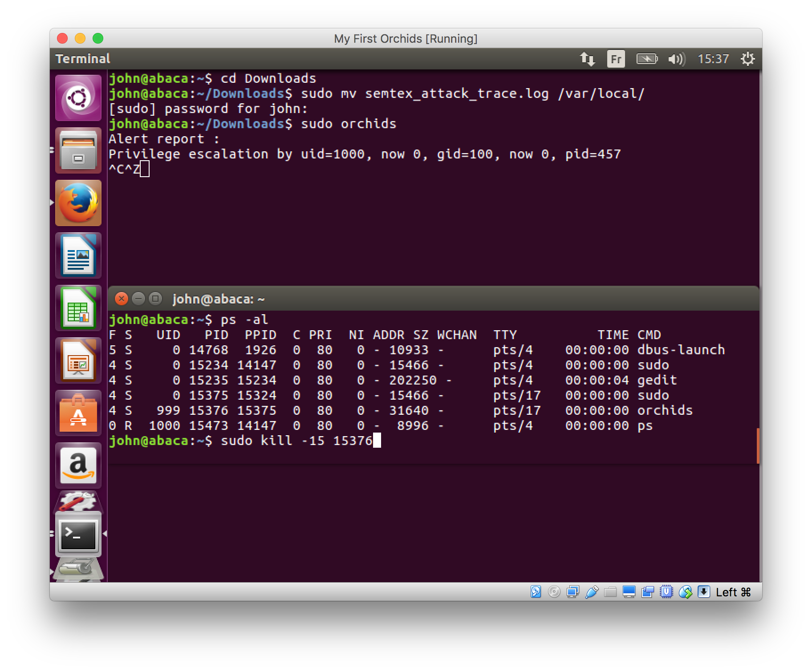
Task: Open the sound volume menu
Action: [676, 59]
